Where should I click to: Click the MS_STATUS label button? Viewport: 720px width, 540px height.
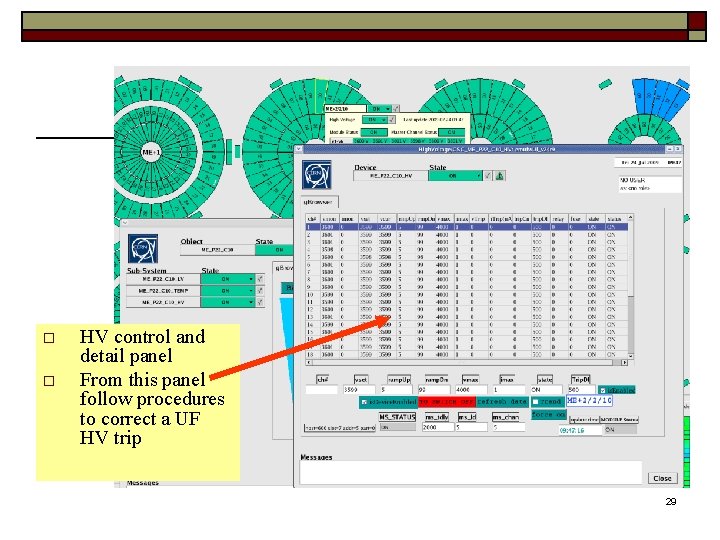click(397, 416)
